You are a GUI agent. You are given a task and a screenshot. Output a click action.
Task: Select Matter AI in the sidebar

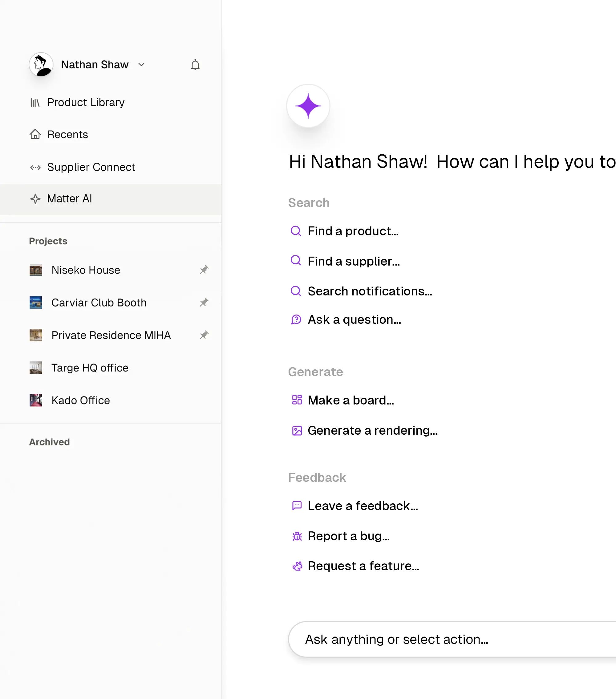(x=70, y=199)
